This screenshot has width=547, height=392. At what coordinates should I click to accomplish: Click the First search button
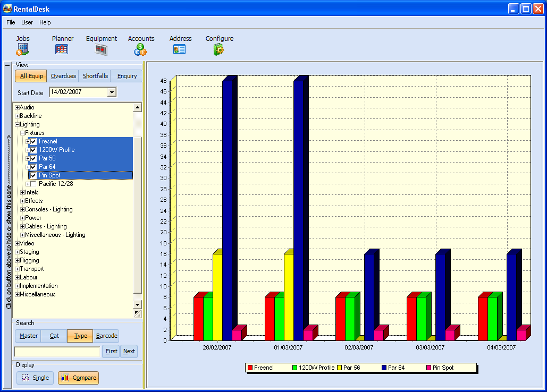pyautogui.click(x=111, y=351)
